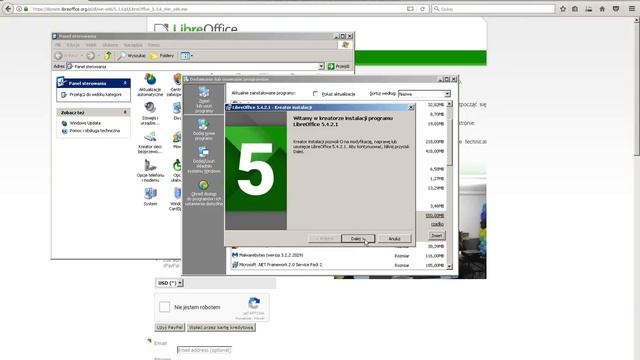Open the Firefox bookmarks library icon

coord(575,9)
